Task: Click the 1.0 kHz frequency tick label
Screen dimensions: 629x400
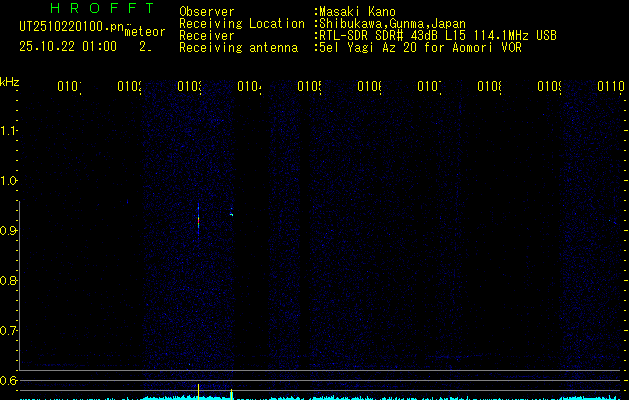Action: tap(8, 181)
